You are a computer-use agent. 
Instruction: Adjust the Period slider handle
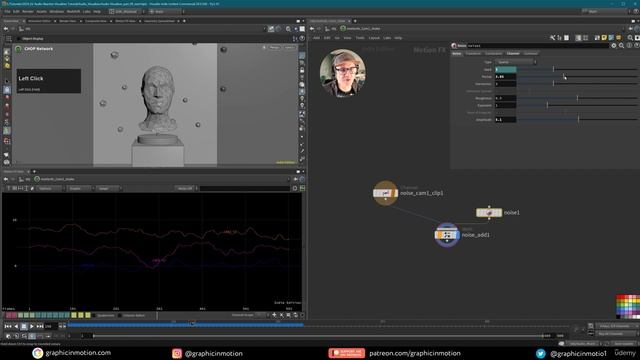click(x=563, y=76)
